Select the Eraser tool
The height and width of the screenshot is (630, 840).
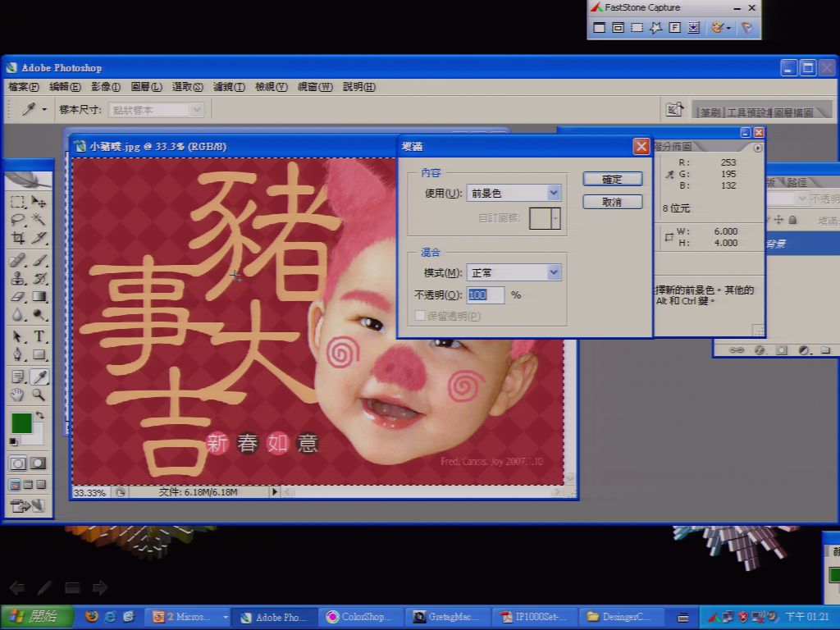(x=18, y=296)
